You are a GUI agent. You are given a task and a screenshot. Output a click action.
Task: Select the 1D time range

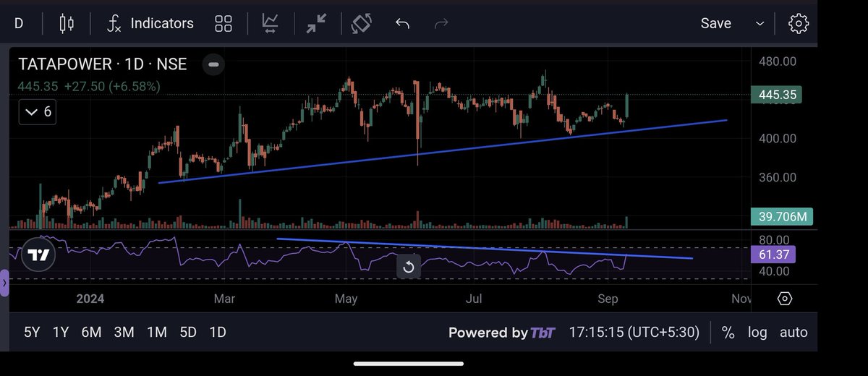pyautogui.click(x=217, y=333)
